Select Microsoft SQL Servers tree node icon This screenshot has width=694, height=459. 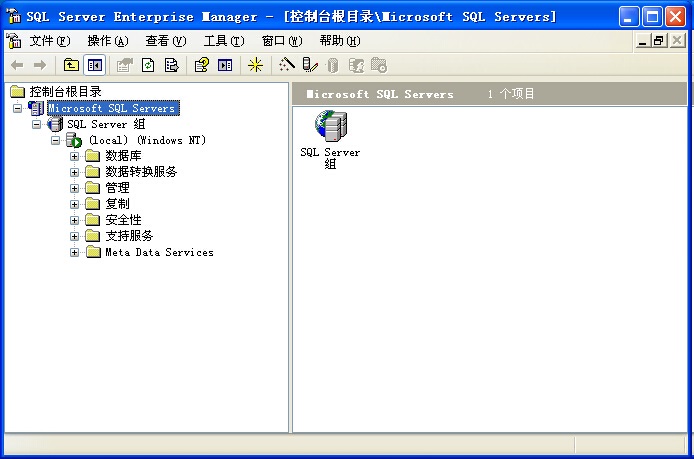click(x=36, y=108)
